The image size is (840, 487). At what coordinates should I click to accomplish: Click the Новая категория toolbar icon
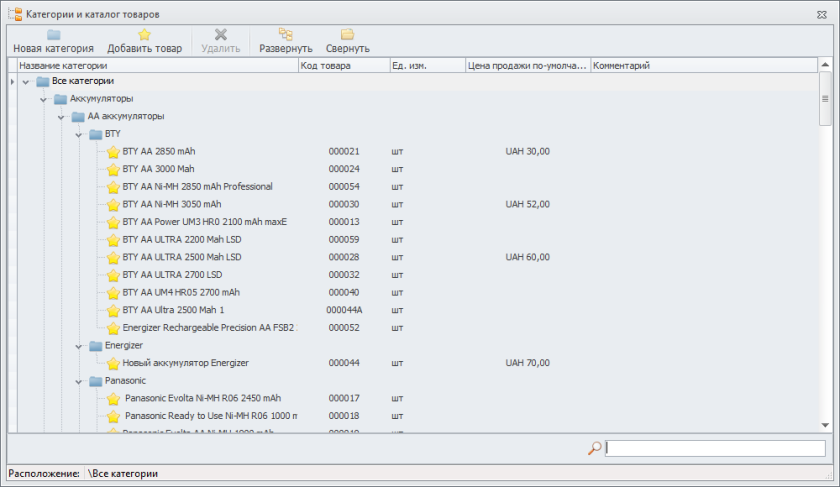pos(53,34)
